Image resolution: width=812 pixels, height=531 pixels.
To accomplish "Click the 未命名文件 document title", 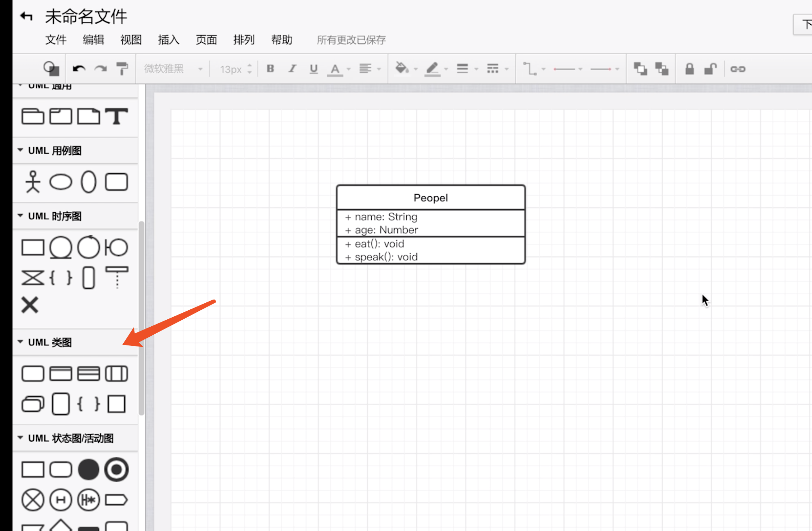I will coord(86,17).
